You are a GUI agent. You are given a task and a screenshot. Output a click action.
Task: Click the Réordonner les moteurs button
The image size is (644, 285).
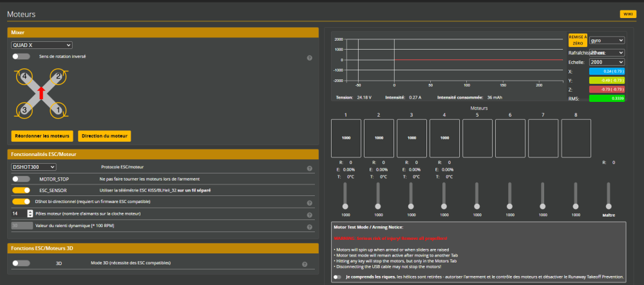(42, 136)
